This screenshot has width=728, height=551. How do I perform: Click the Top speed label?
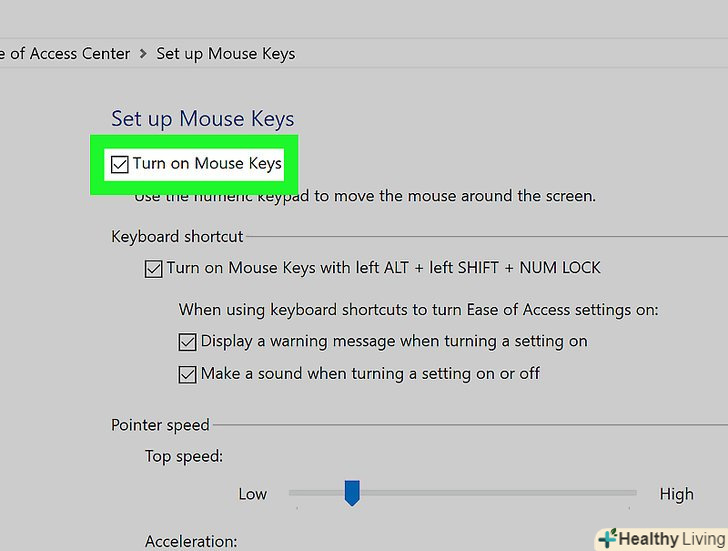[x=183, y=456]
